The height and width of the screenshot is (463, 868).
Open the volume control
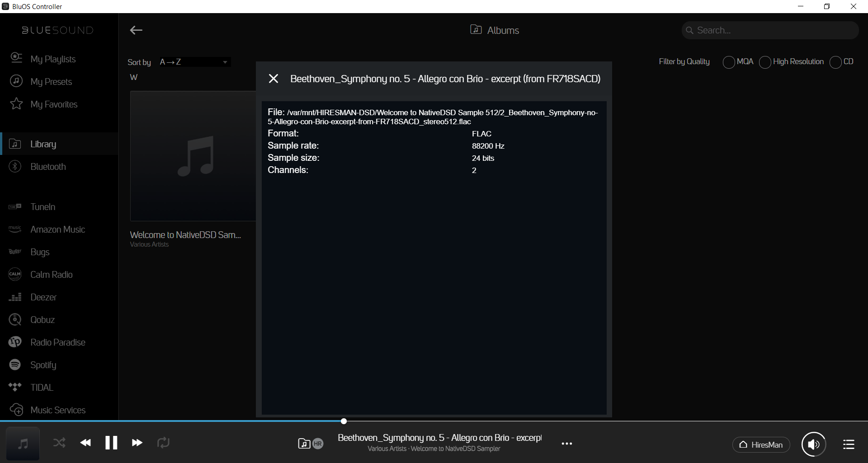[x=813, y=444]
